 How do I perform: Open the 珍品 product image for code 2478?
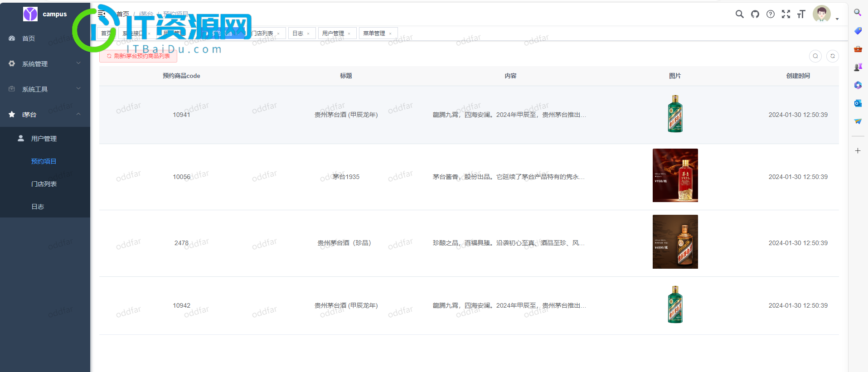tap(675, 242)
